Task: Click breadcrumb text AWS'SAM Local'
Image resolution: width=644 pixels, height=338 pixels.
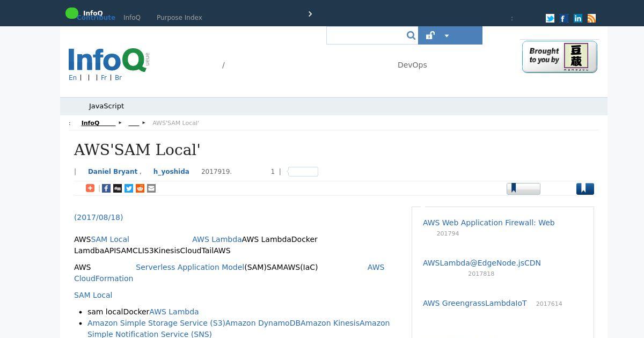Action: 175,123
